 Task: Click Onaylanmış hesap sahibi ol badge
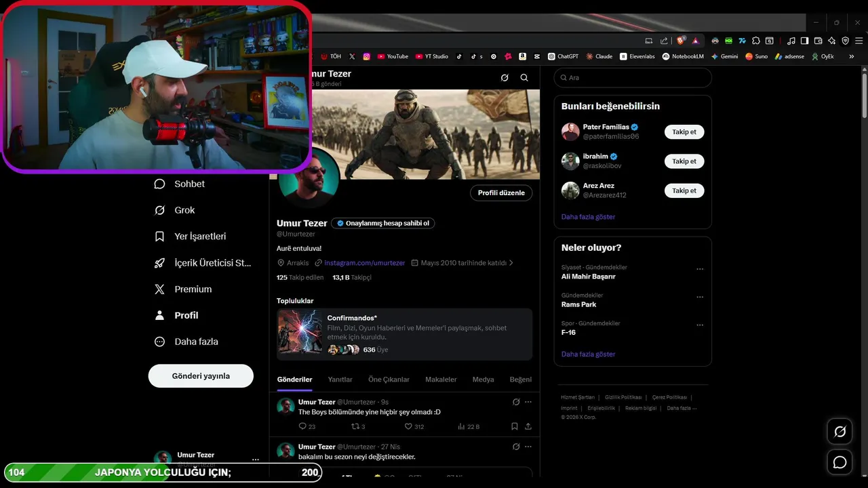point(383,223)
